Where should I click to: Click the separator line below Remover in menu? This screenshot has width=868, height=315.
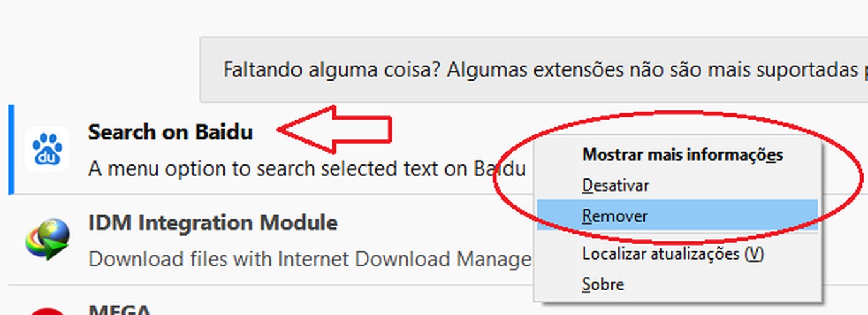click(x=677, y=235)
